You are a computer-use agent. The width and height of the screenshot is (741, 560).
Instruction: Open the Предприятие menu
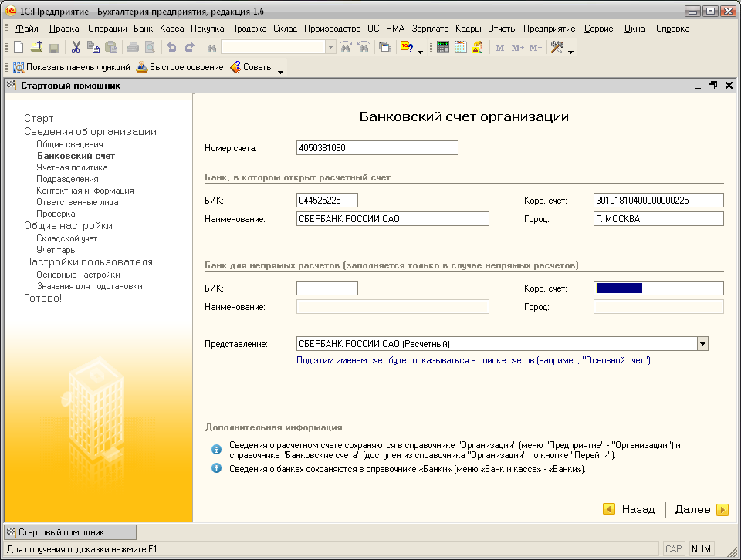point(549,29)
